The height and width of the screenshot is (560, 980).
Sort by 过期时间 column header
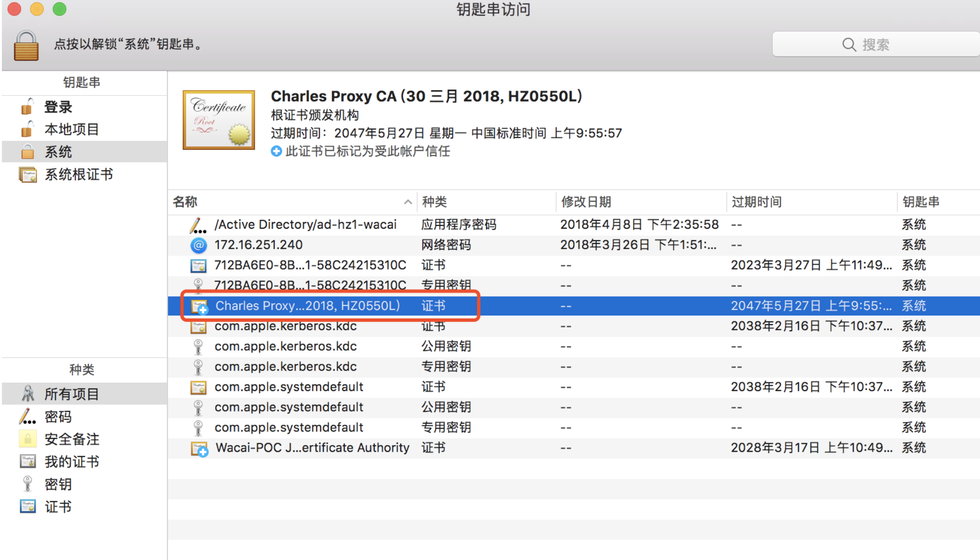tap(756, 202)
